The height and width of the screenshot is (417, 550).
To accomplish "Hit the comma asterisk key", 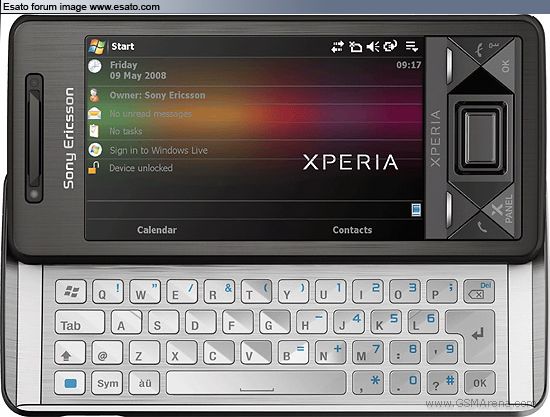I will (x=368, y=383).
